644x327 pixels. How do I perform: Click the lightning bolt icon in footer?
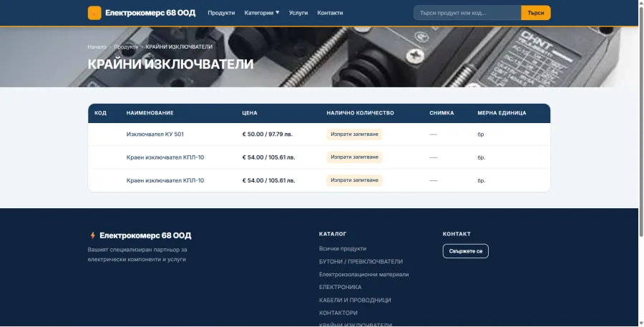pyautogui.click(x=92, y=235)
